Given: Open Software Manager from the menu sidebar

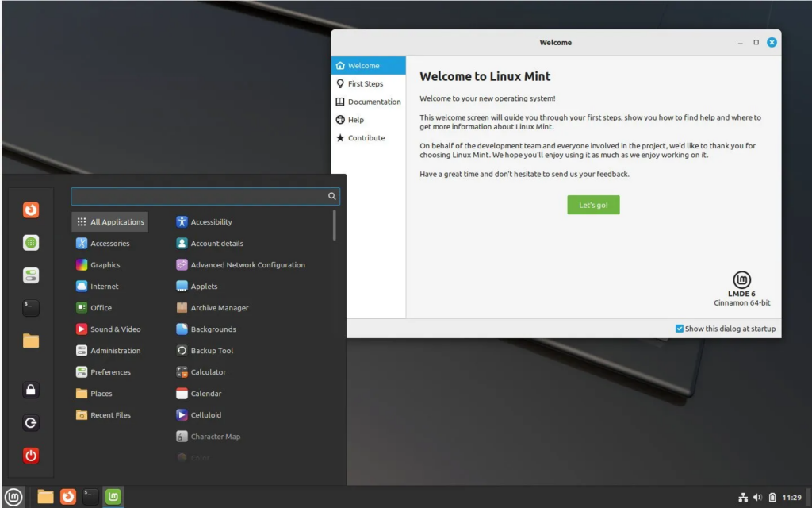Looking at the screenshot, I should [x=30, y=242].
